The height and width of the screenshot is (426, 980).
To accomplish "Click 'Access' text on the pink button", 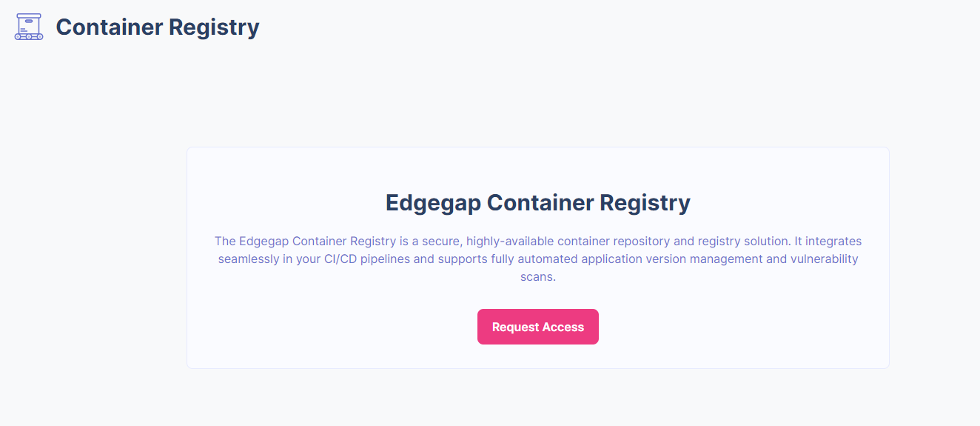I will coord(563,327).
